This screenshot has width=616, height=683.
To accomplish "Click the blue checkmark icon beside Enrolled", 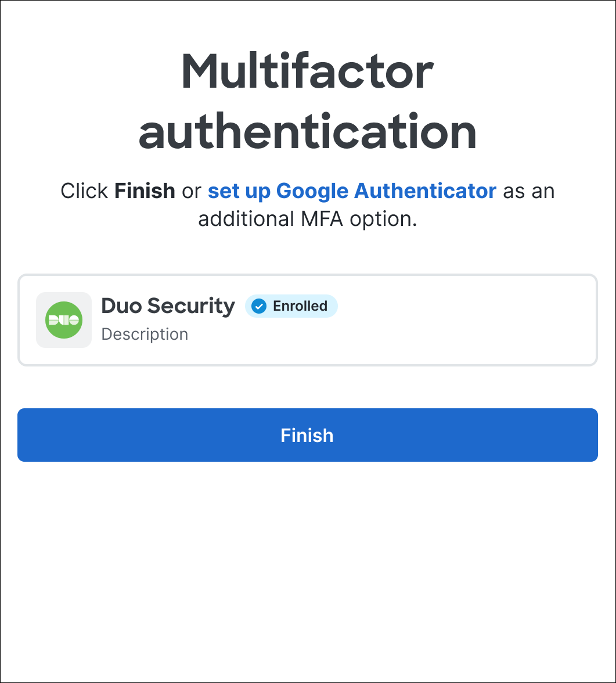I will coord(259,306).
